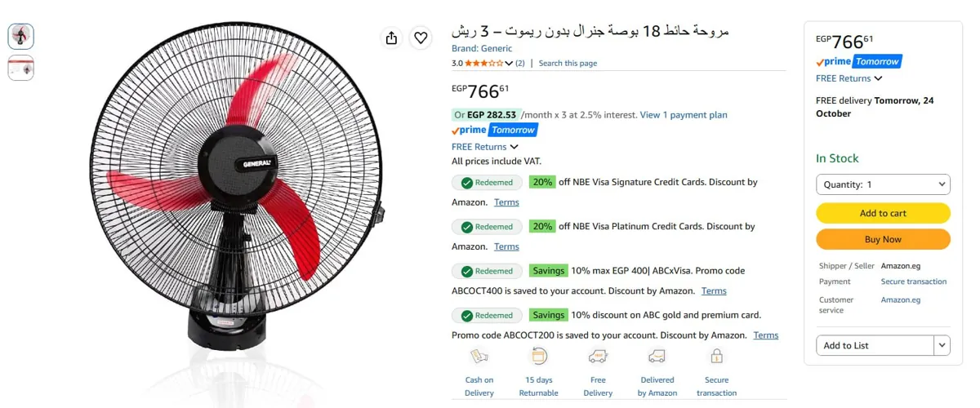Open the Quantity dropdown
980x408 pixels.
883,184
